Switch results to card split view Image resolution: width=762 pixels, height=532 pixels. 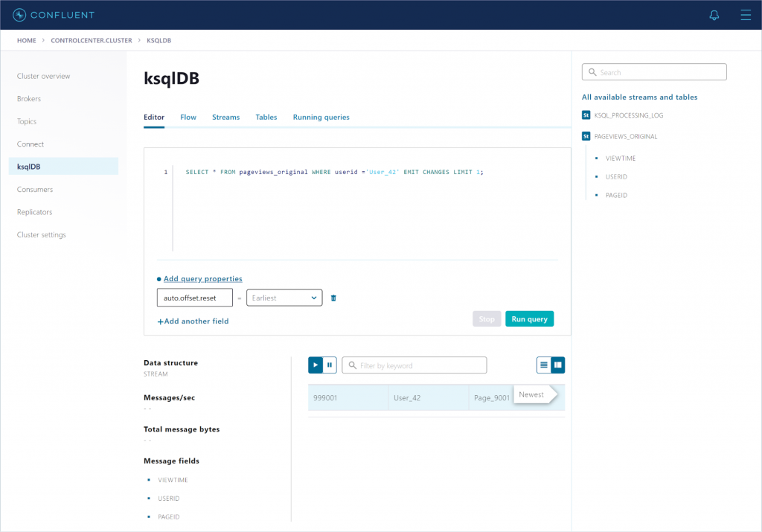(x=557, y=365)
